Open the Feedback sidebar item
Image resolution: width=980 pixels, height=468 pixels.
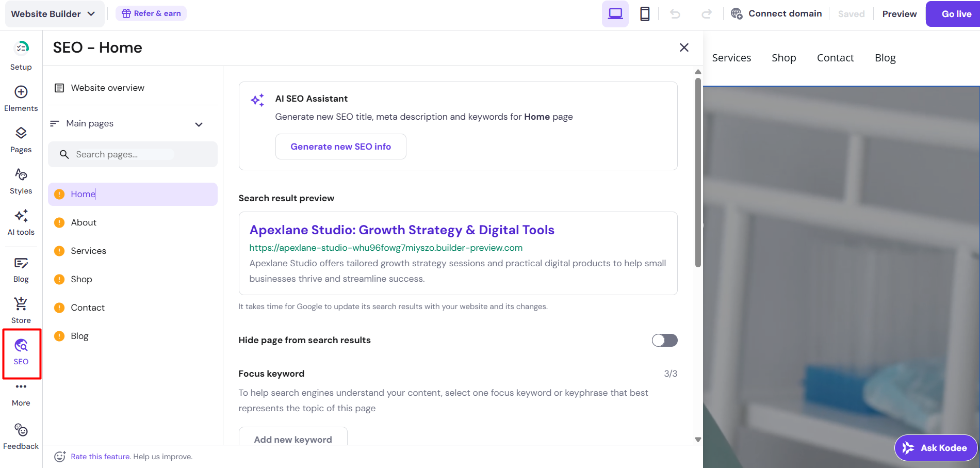coord(21,437)
